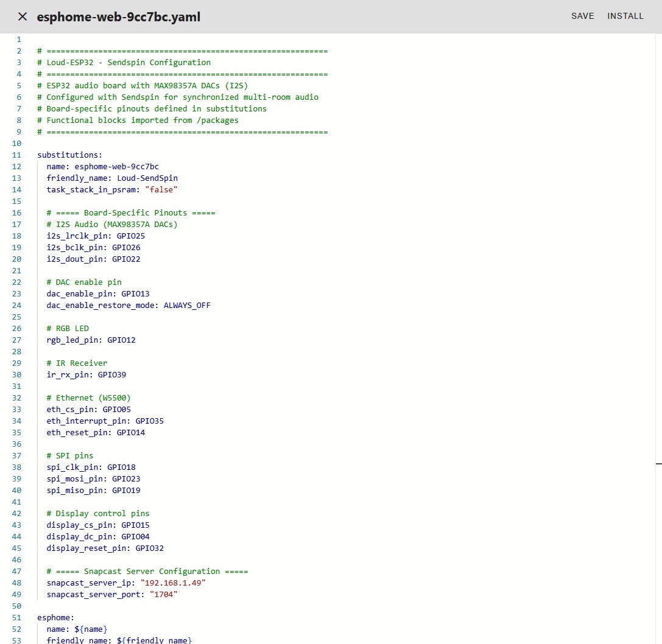
Task: Click the 'ESP32 audio board with MAX98357A' comment
Action: coord(143,86)
